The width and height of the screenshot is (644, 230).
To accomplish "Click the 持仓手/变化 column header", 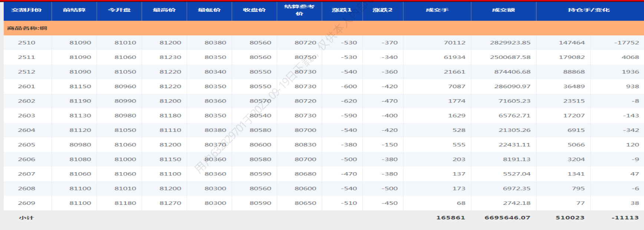I will click(x=589, y=10).
